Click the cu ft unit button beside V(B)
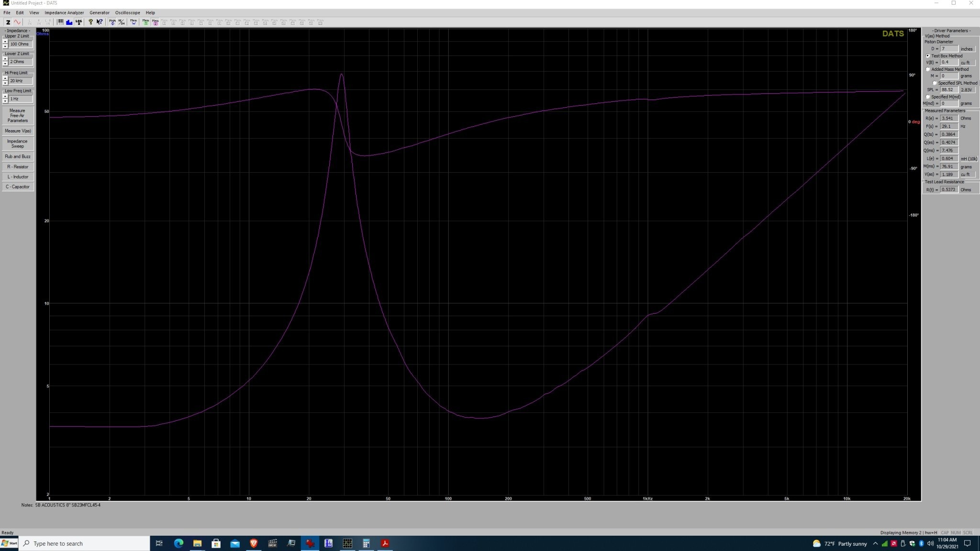The image size is (980, 551). 968,63
